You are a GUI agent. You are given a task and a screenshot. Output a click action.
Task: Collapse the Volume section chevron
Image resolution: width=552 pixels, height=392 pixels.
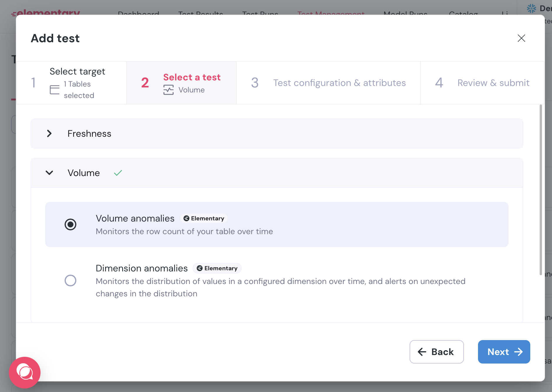pyautogui.click(x=49, y=173)
